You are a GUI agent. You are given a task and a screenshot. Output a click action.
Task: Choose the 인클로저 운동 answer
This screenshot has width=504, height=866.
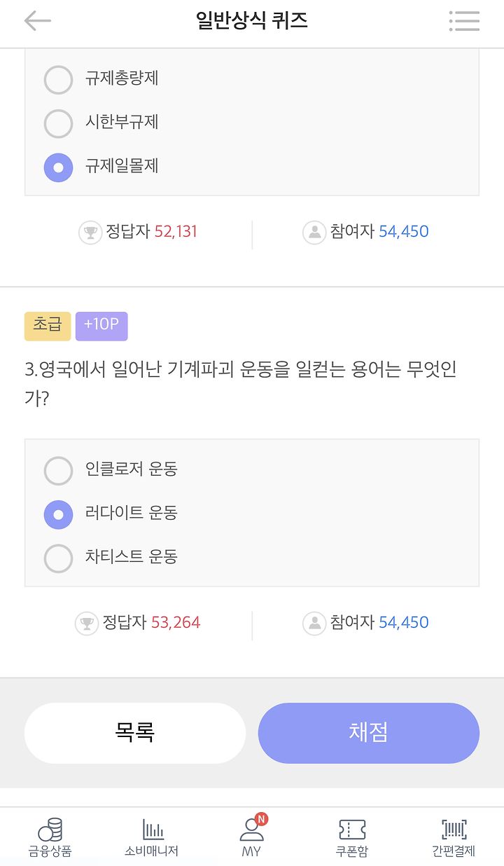tap(59, 470)
